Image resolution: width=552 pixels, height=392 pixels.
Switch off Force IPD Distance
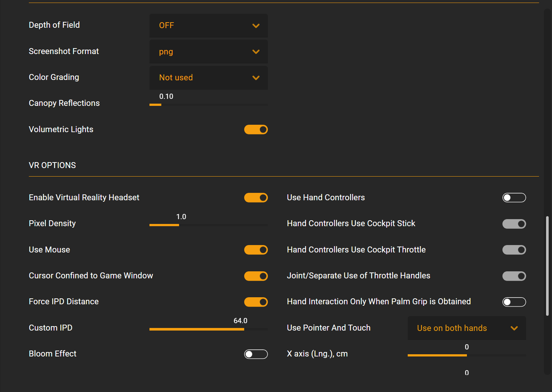point(256,302)
